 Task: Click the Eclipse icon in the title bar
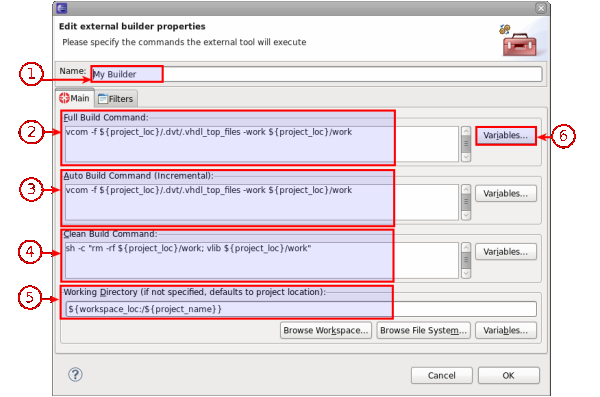point(62,8)
